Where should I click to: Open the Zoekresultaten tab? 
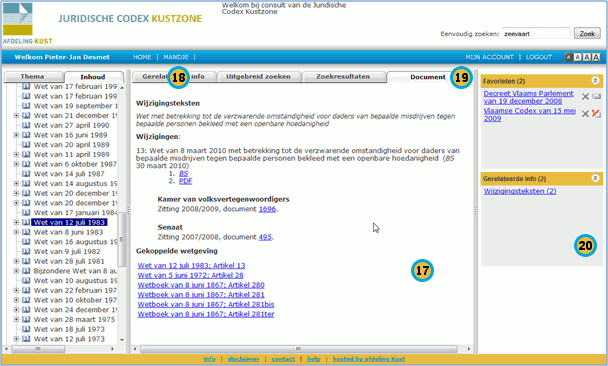pos(343,77)
